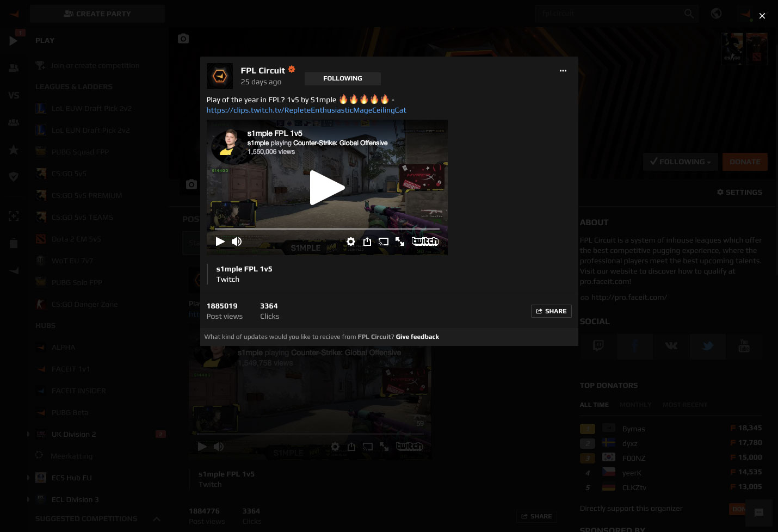Click the cover photo camera icon
778x532 pixels.
[183, 39]
